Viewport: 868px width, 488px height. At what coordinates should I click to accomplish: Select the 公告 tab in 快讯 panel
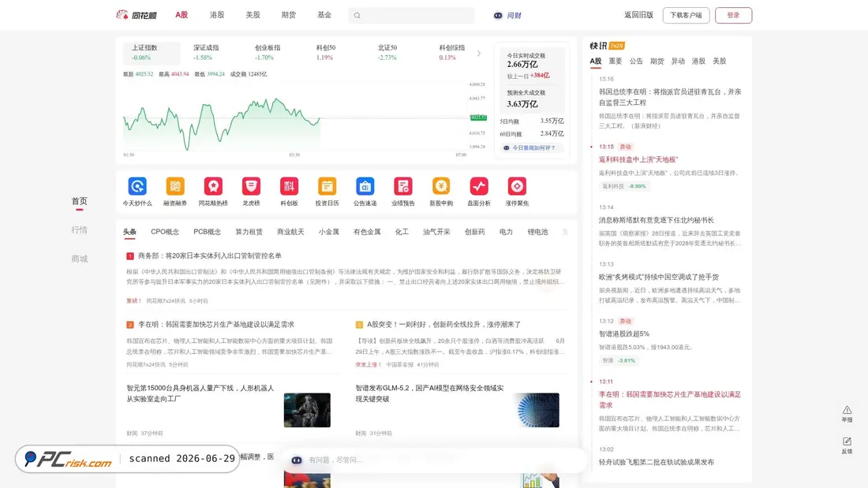coord(636,61)
